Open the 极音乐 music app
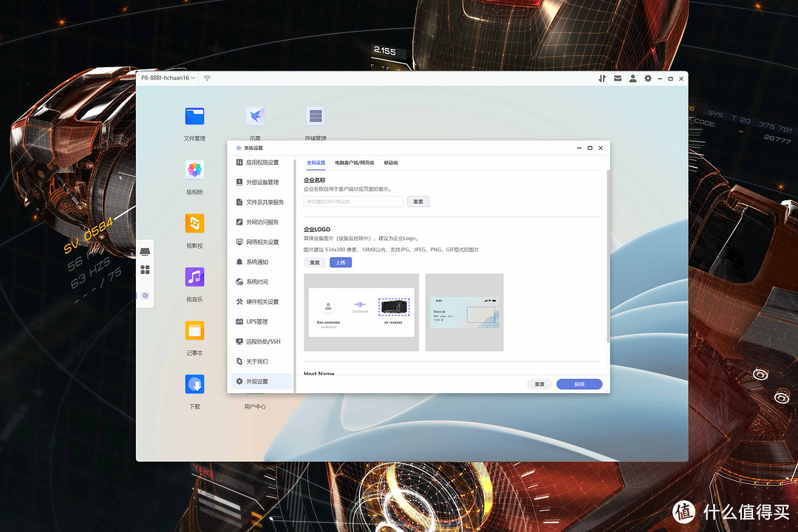 click(194, 277)
